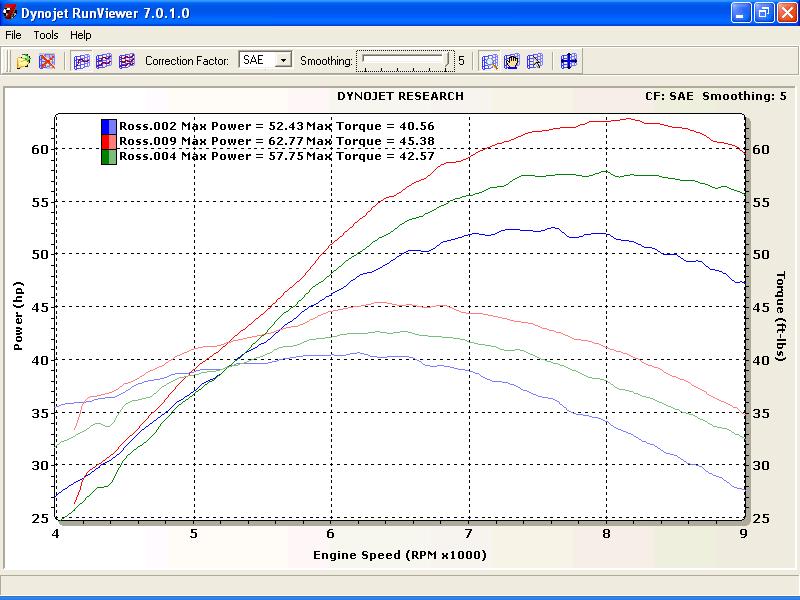Click the Ross.004 Max Power 57.75 text
This screenshot has width=800, height=600.
point(212,156)
